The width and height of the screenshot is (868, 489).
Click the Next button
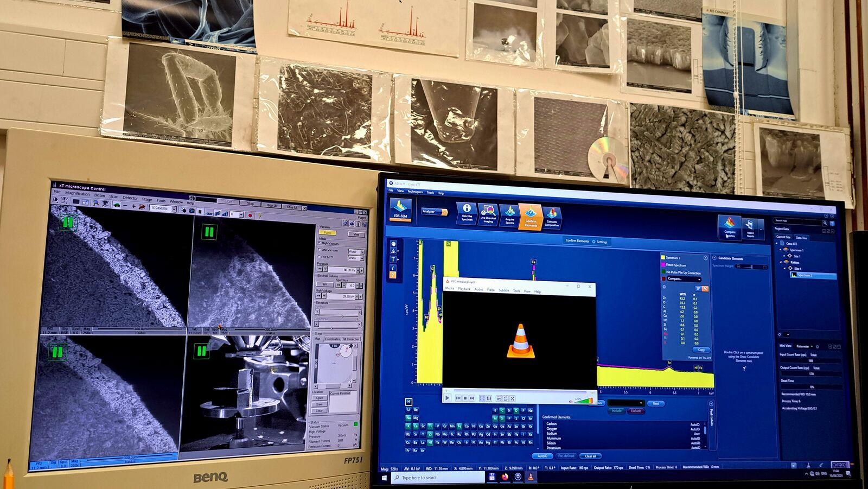tap(656, 404)
